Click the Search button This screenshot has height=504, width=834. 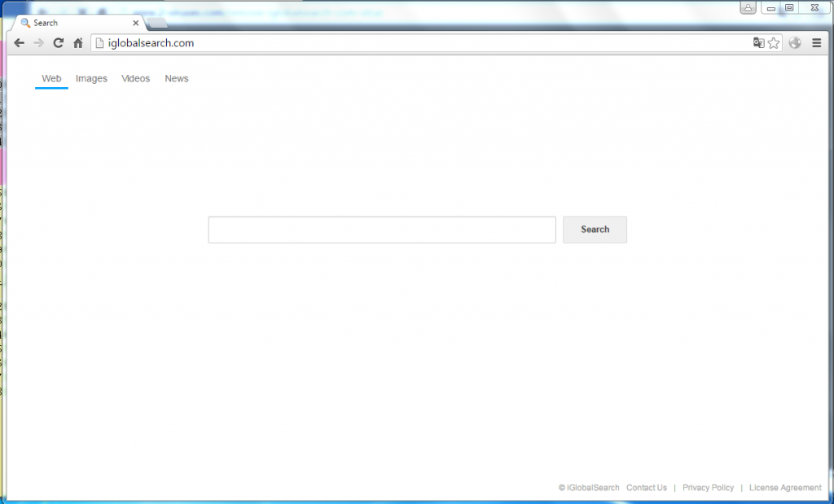pyautogui.click(x=595, y=230)
